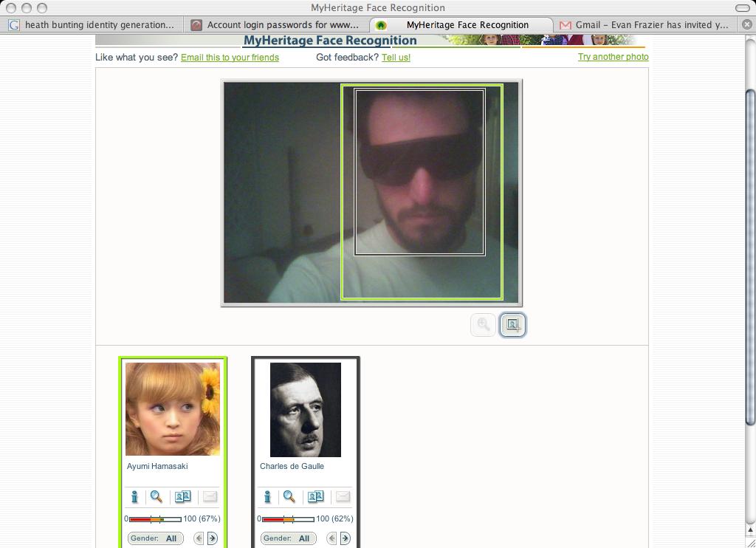This screenshot has height=548, width=756.
Task: Click the face crop selection button below photo
Action: (x=512, y=325)
